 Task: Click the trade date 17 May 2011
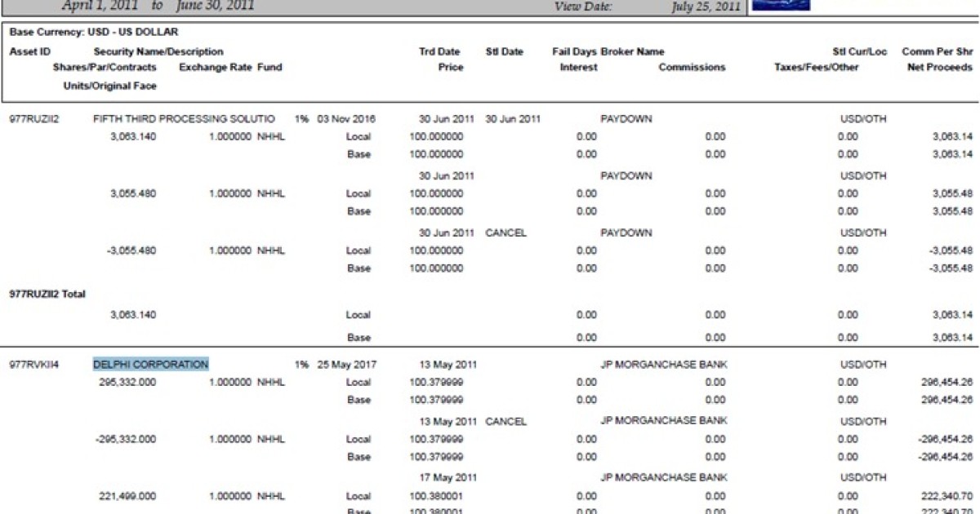click(448, 478)
